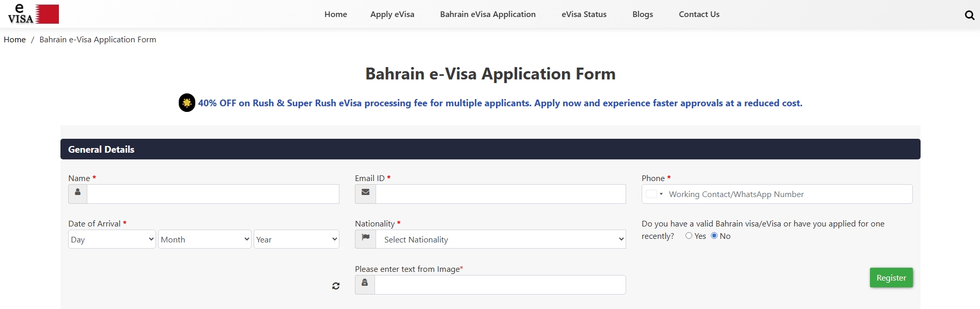Click the person icon beside Name field

point(77,192)
